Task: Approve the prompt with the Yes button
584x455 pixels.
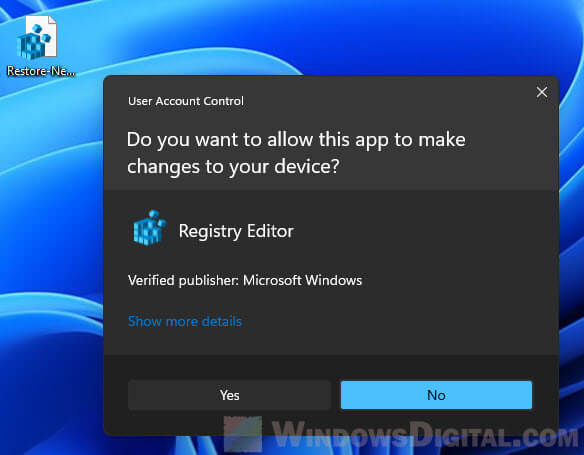Action: tap(229, 395)
